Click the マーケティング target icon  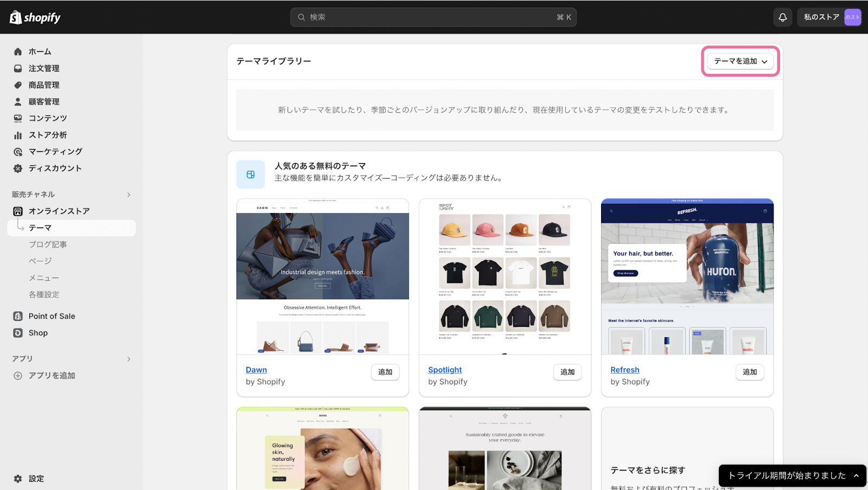pos(18,152)
